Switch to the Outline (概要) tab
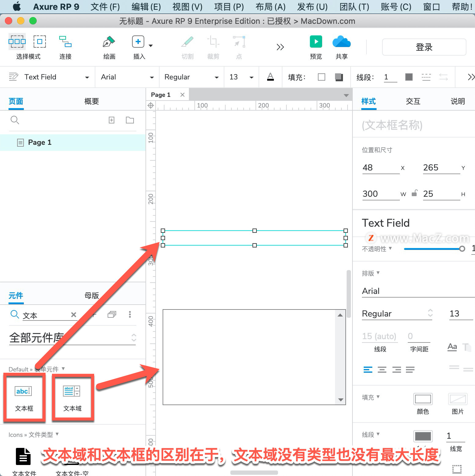The width and height of the screenshot is (475, 476). tap(92, 101)
